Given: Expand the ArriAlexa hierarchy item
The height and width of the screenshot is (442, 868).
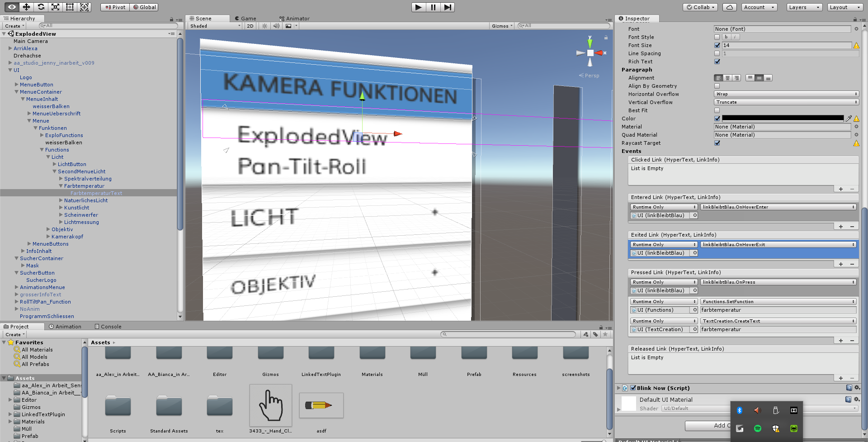Looking at the screenshot, I should (x=10, y=48).
